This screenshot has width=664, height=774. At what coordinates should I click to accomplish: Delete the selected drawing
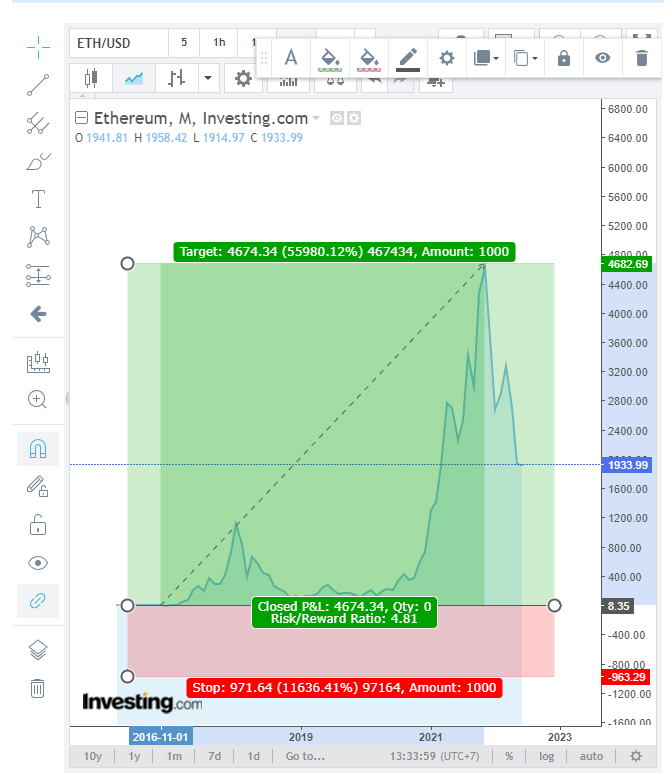642,58
